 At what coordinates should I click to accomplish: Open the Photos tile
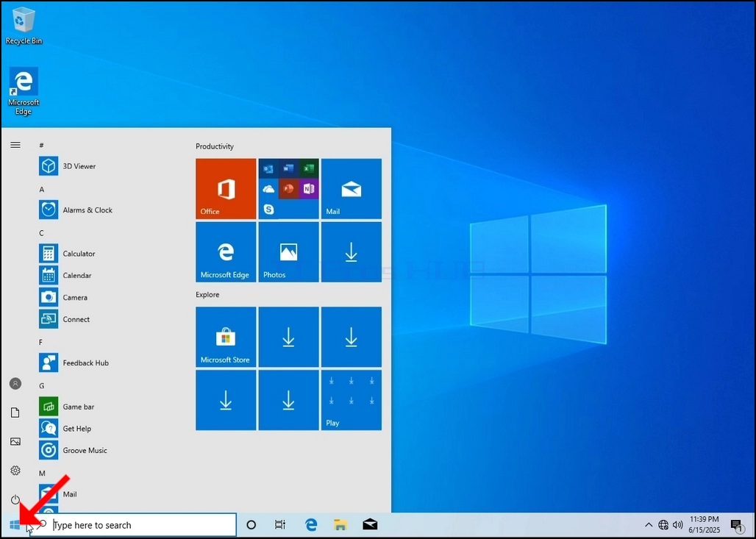coord(288,251)
